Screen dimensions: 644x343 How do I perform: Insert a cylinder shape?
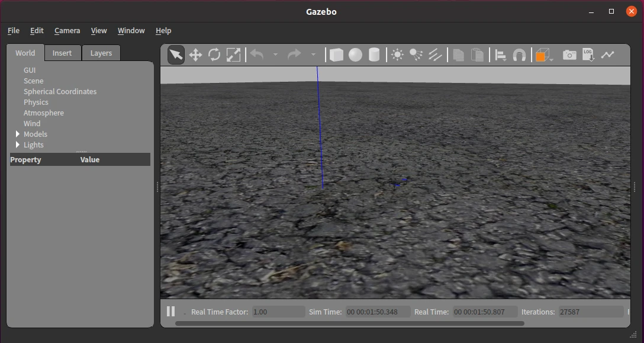pos(374,55)
